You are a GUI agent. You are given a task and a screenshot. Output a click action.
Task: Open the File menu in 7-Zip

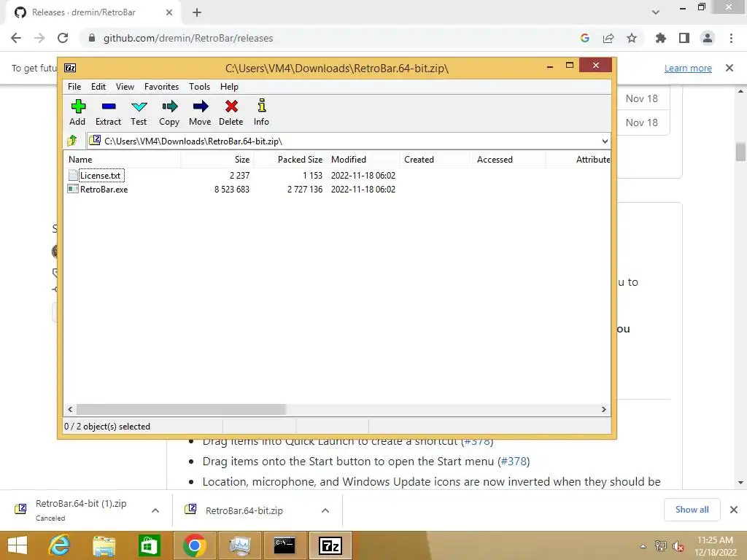click(x=74, y=87)
